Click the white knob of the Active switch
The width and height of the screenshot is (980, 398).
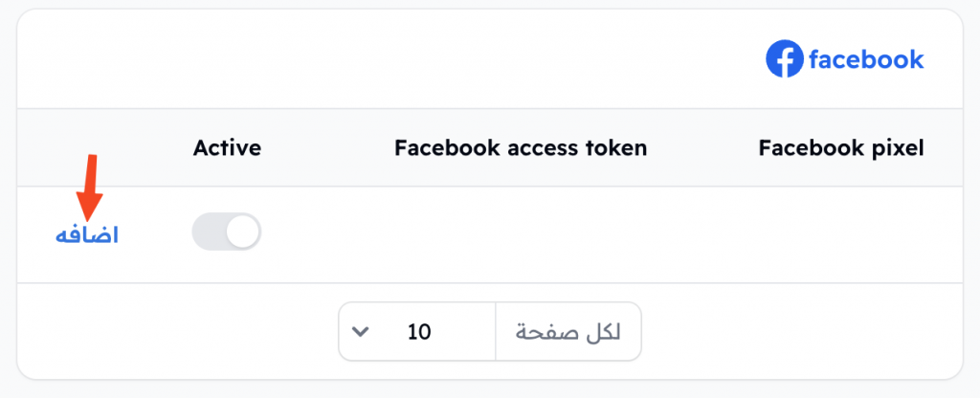(x=242, y=232)
